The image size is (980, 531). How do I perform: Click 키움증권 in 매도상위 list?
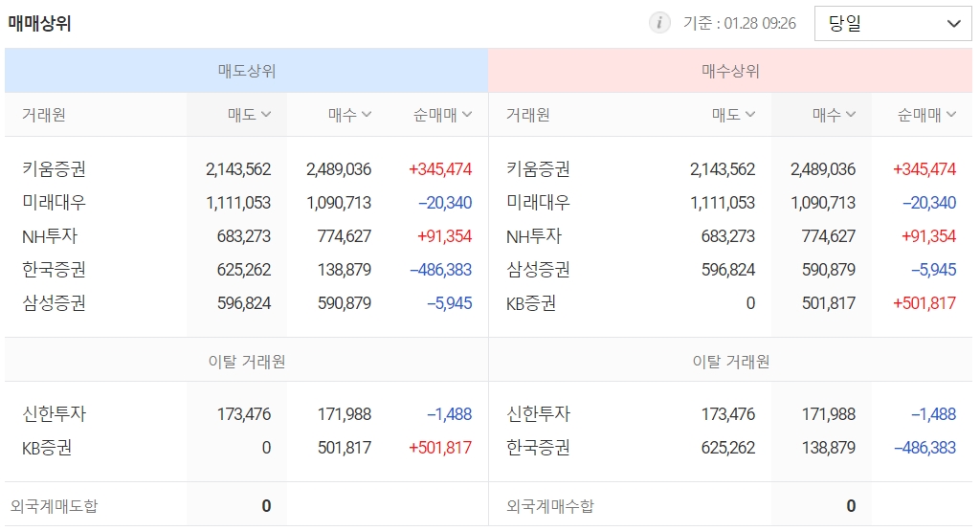click(54, 168)
